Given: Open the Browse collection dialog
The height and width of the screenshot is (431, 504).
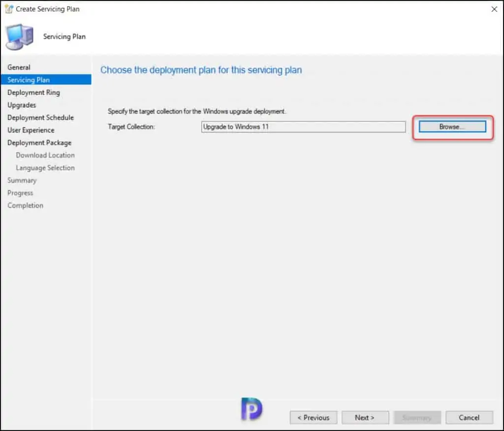Looking at the screenshot, I should point(452,126).
